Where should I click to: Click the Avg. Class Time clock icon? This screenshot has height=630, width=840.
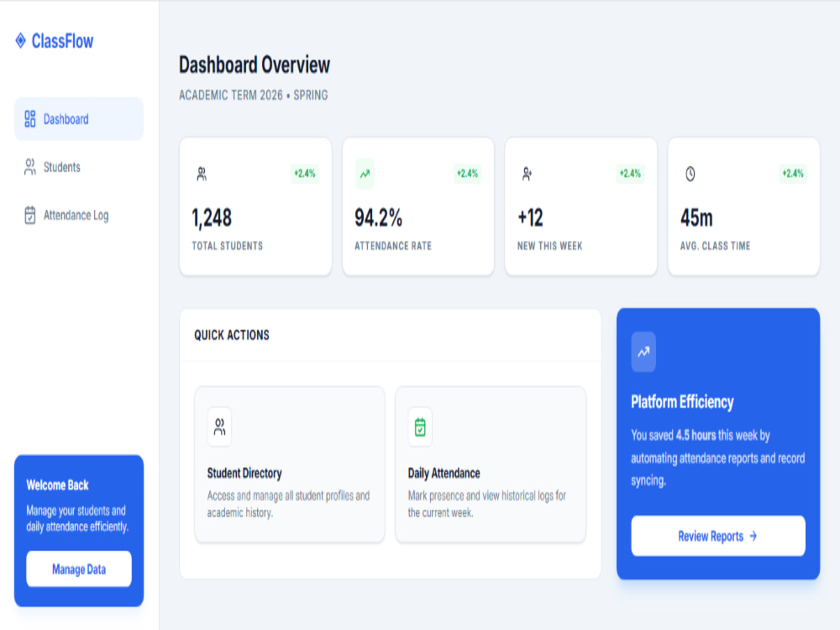[x=690, y=174]
